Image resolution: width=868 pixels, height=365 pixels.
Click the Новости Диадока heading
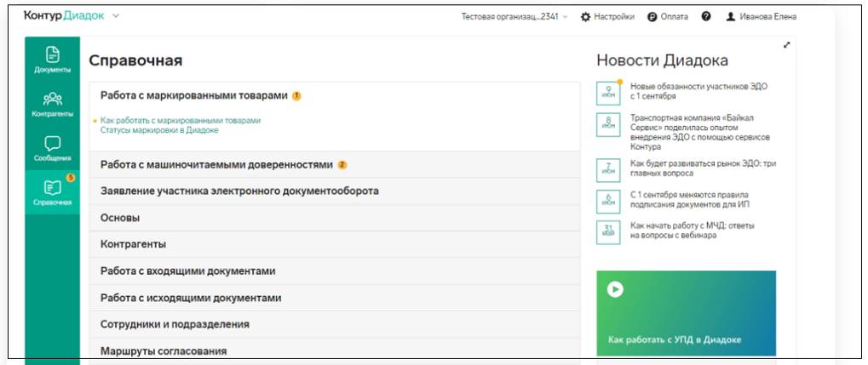pos(662,60)
